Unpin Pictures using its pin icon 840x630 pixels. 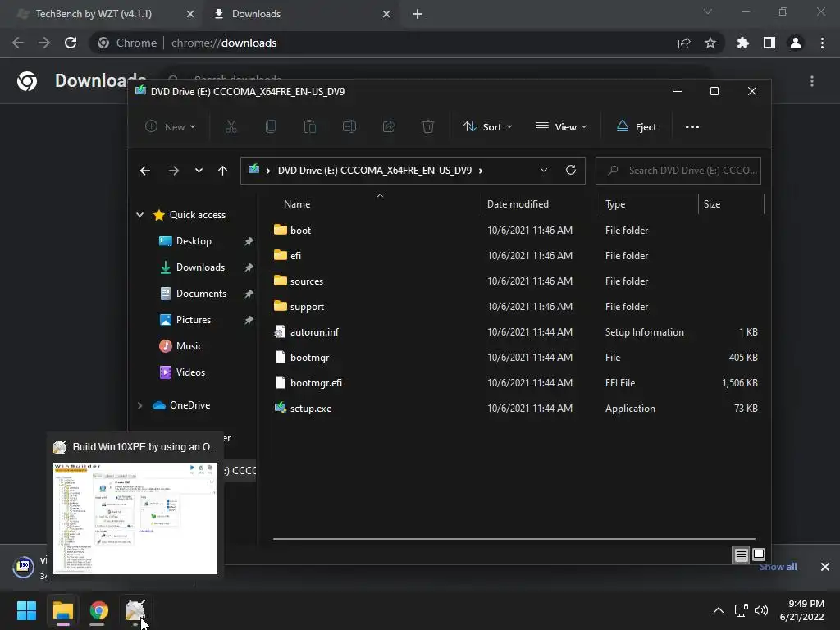(x=249, y=321)
